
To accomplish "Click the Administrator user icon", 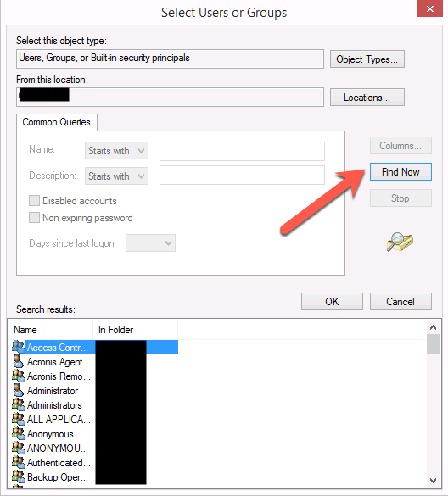I will [x=19, y=390].
